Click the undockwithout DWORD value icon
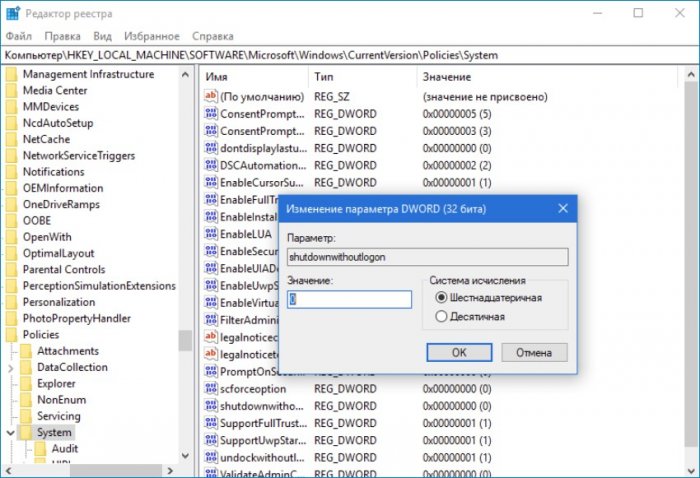The width and height of the screenshot is (700, 478). coord(211,456)
